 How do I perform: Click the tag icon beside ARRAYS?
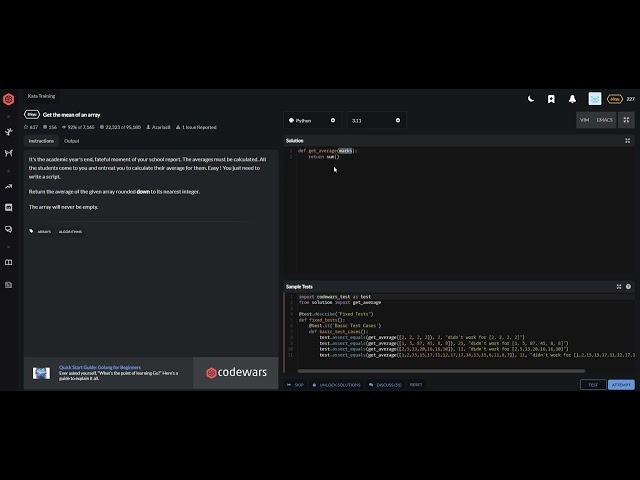pos(31,231)
